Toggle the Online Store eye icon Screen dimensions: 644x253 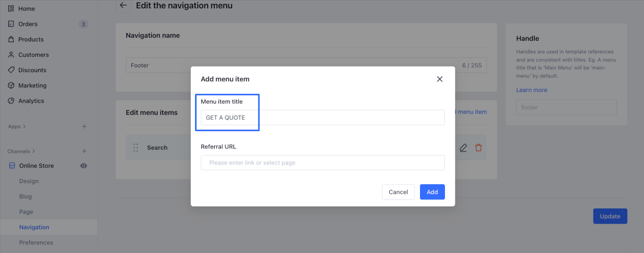click(84, 166)
